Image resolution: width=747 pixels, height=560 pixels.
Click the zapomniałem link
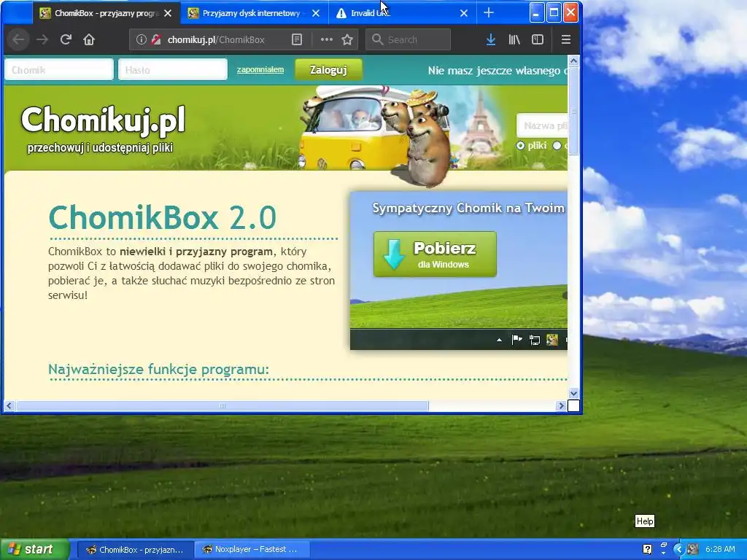point(260,69)
